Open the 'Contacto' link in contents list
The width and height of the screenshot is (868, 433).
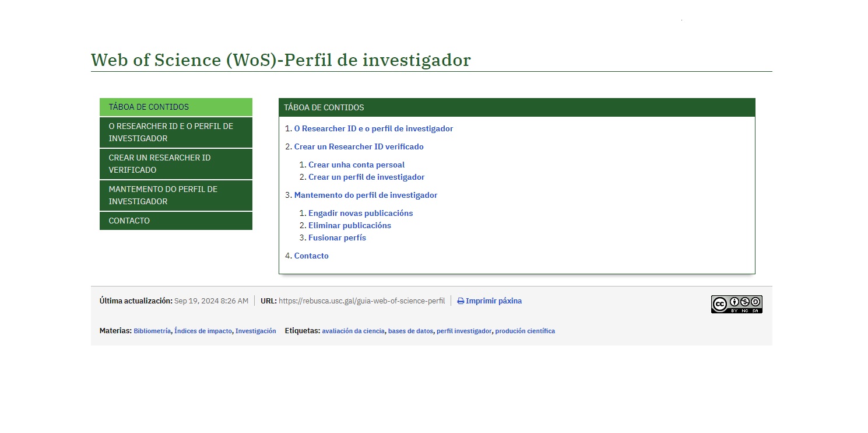tap(311, 256)
